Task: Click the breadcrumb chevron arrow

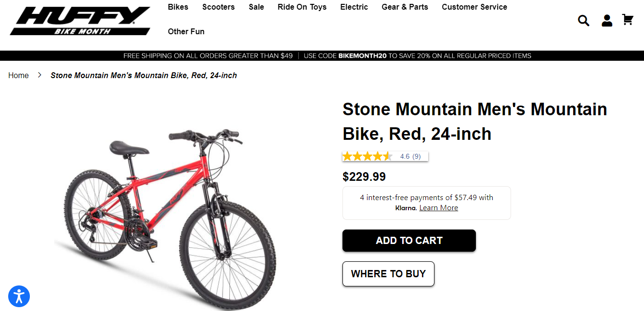Action: pyautogui.click(x=40, y=75)
